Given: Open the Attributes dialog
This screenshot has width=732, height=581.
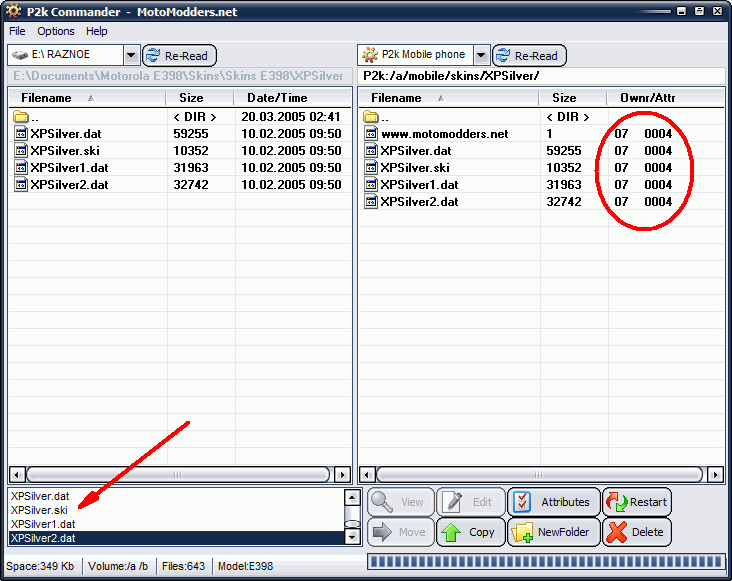Looking at the screenshot, I should click(x=554, y=502).
